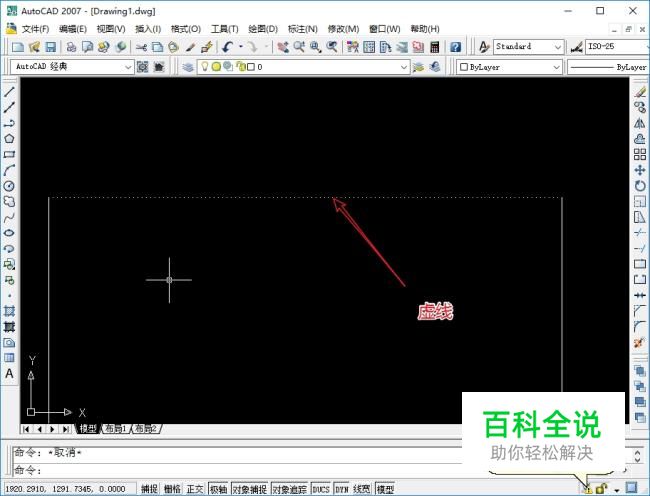Select the Circle tool
The width and height of the screenshot is (650, 496).
click(x=9, y=186)
